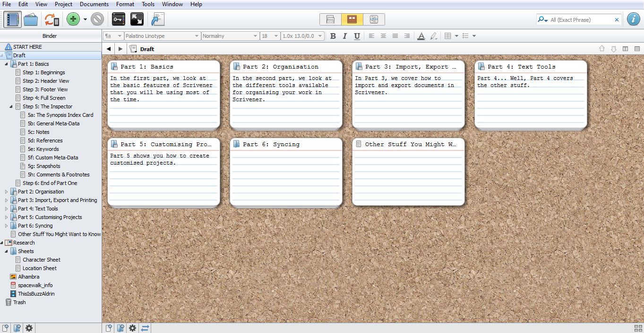
Task: Open the Keywords panel key icon
Action: pyautogui.click(x=118, y=19)
